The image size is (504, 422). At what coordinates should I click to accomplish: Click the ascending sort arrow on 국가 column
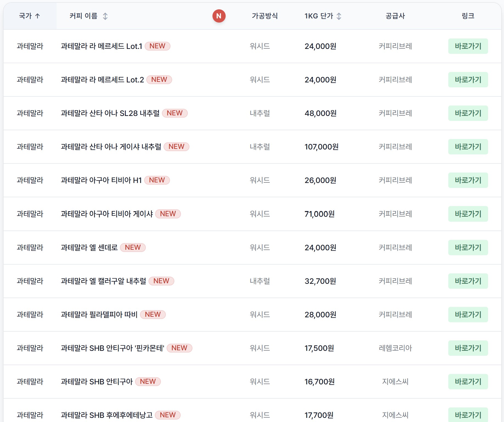pos(37,16)
